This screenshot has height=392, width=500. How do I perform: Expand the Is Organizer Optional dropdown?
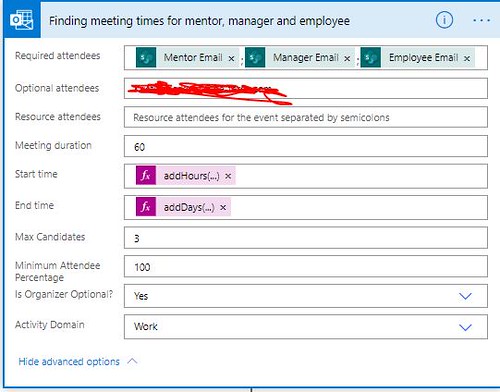(465, 296)
